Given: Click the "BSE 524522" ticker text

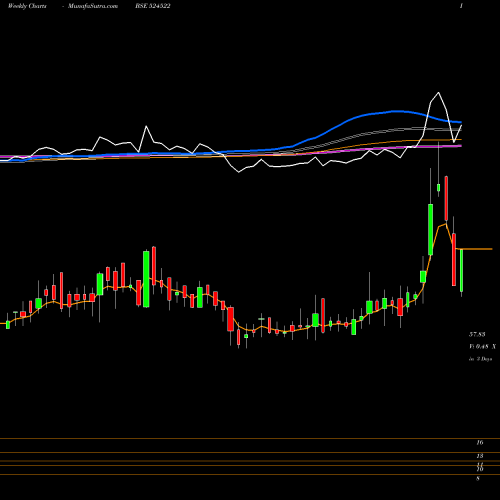Looking at the screenshot, I should (153, 6).
